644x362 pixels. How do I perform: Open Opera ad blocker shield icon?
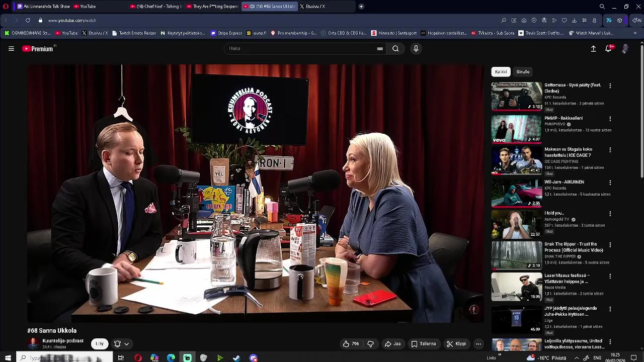(x=534, y=21)
